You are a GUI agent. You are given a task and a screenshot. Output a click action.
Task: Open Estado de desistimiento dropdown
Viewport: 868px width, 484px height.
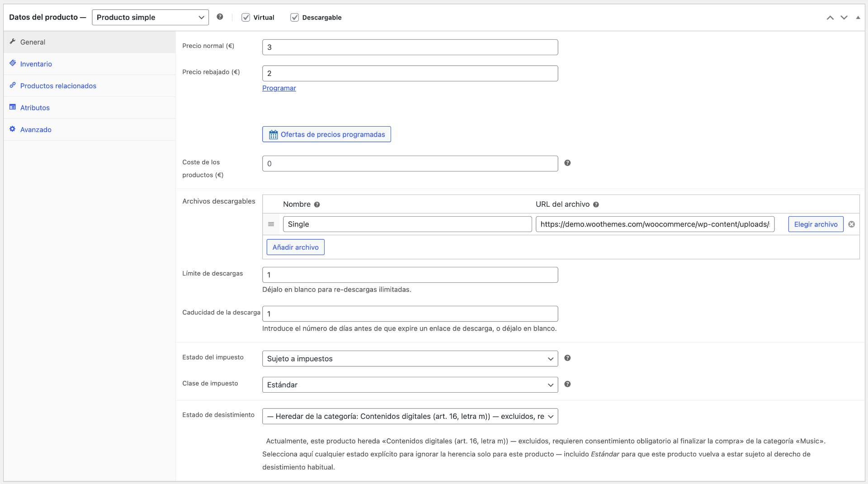click(410, 417)
